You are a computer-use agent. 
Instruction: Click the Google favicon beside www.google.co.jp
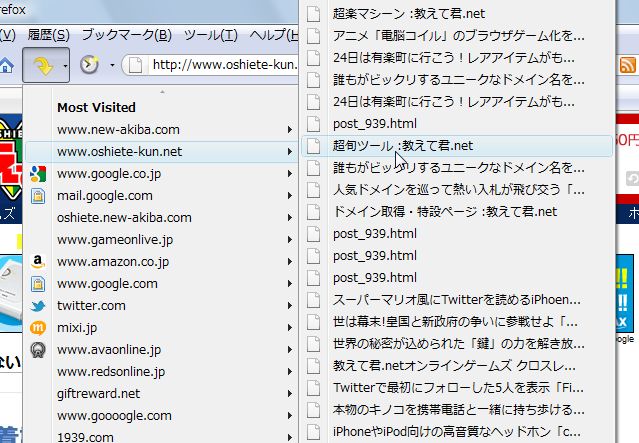38,174
